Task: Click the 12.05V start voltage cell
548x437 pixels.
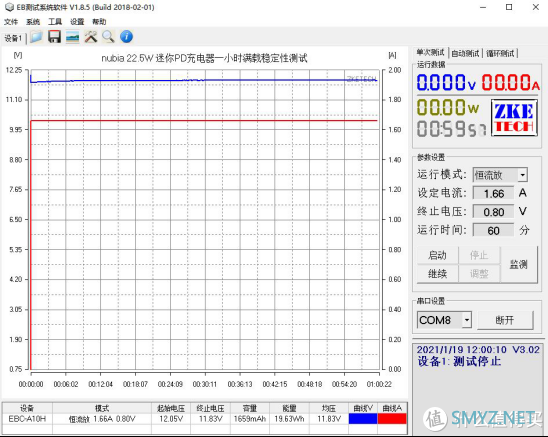Action: click(x=171, y=419)
